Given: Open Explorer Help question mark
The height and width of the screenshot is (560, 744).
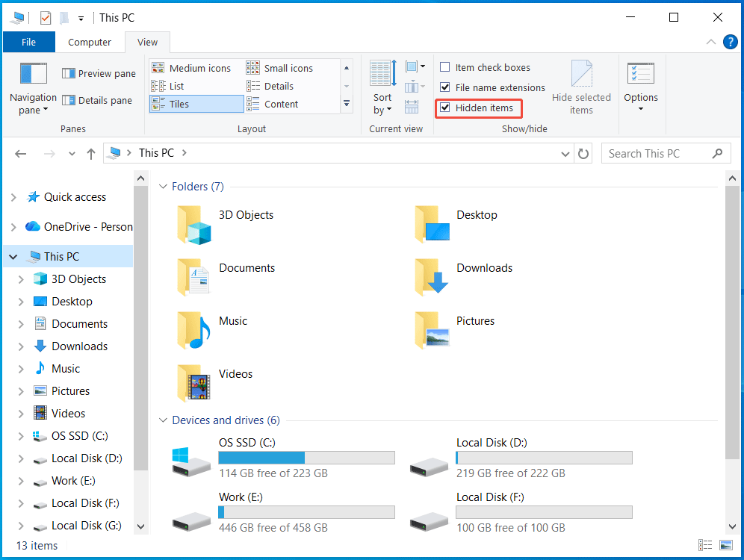Looking at the screenshot, I should click(731, 42).
